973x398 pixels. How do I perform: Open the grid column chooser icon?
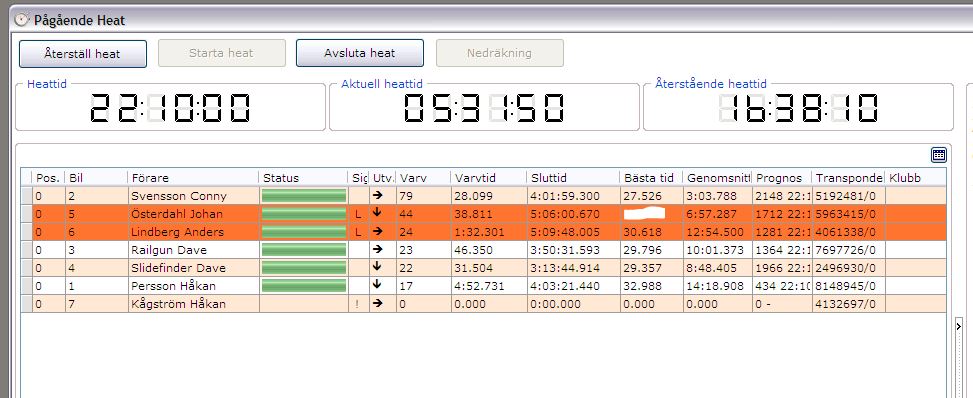tap(939, 155)
